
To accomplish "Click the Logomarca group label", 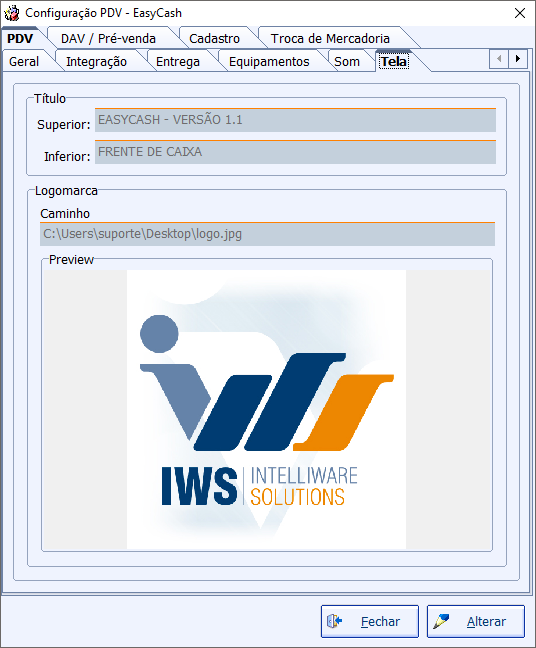I will point(66,191).
